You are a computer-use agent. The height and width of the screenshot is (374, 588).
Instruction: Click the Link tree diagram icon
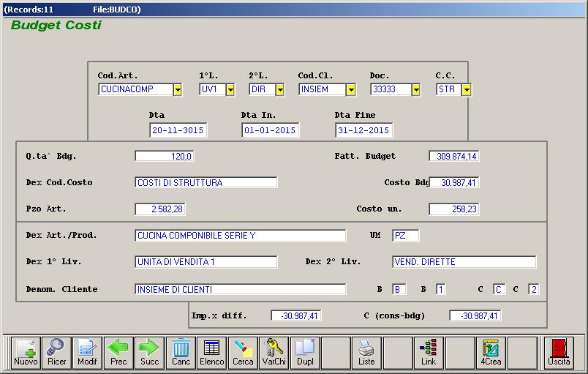429,353
